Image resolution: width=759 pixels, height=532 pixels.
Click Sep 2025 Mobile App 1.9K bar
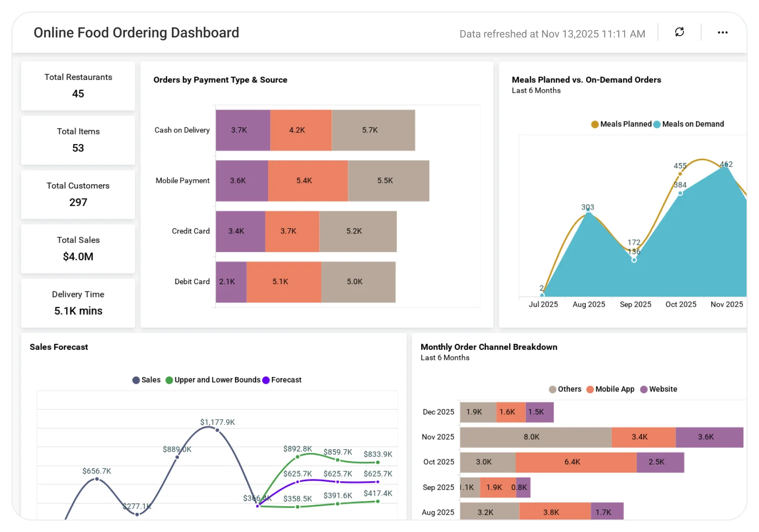[498, 488]
